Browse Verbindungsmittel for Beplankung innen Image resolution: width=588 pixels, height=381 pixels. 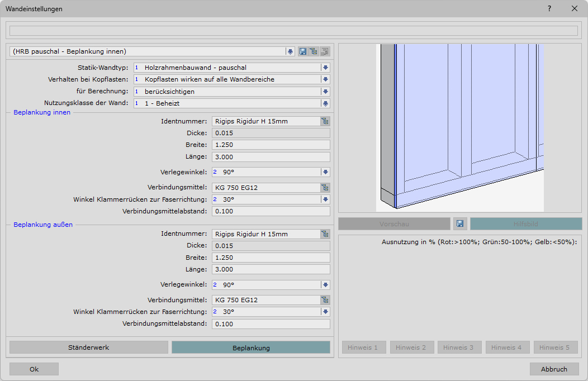(325, 188)
